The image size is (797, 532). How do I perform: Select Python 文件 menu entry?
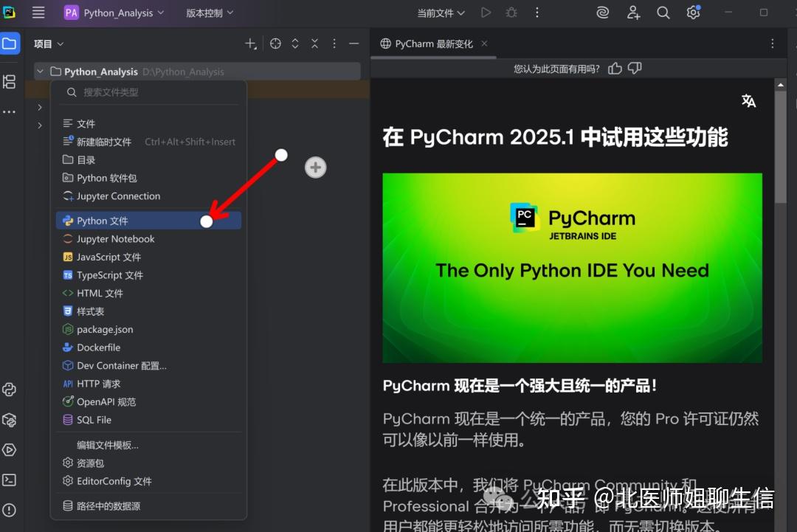pos(148,221)
